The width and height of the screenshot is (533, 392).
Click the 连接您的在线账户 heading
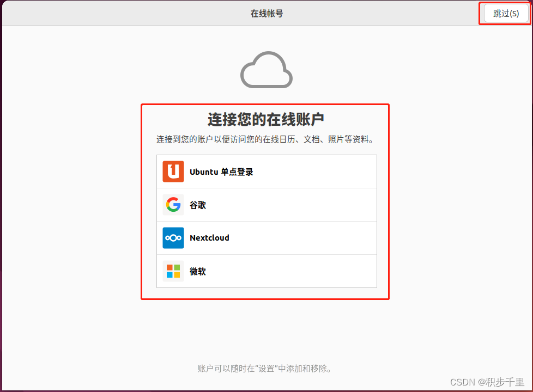pos(266,119)
